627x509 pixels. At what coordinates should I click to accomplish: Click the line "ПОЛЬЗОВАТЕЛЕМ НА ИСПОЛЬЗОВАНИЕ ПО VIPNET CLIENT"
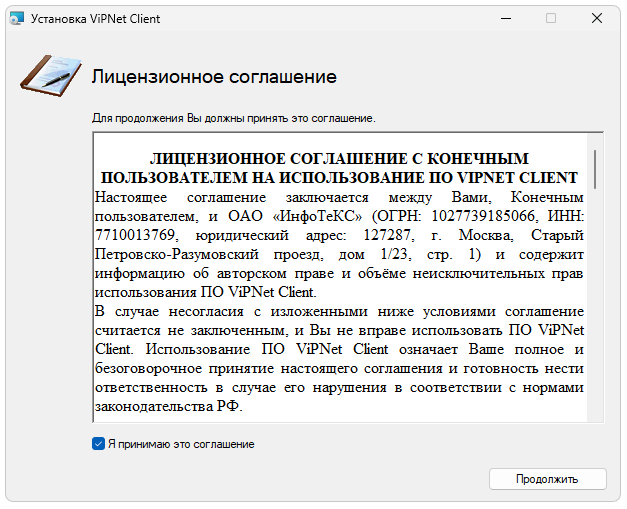coord(339,178)
